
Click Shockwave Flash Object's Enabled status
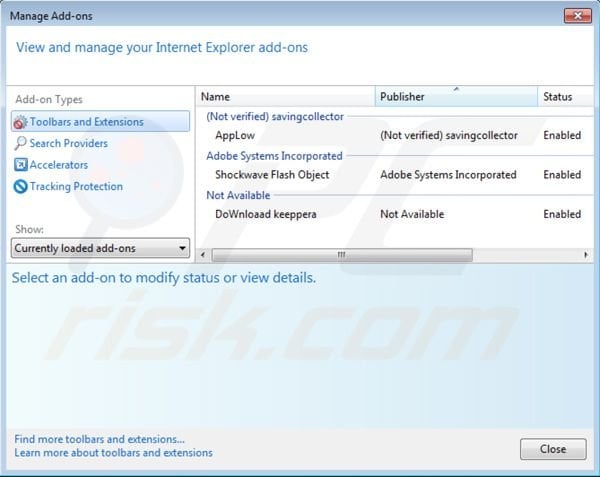562,175
